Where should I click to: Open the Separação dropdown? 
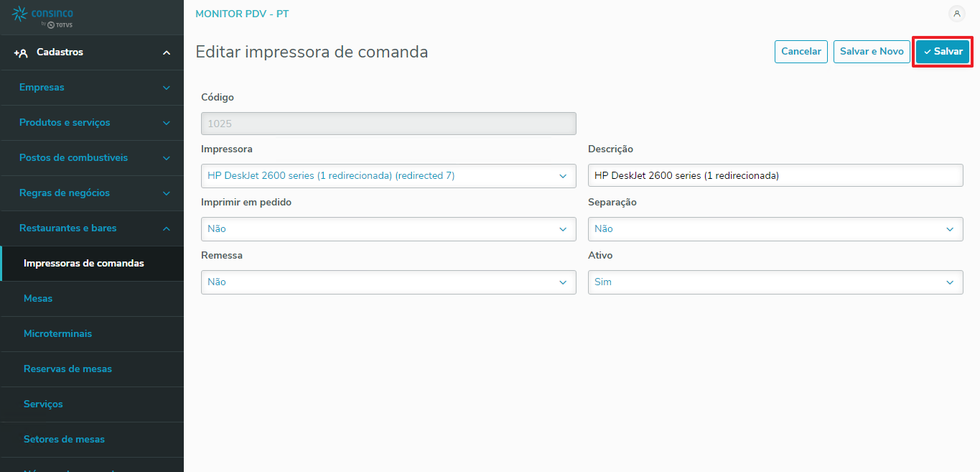[x=775, y=229]
